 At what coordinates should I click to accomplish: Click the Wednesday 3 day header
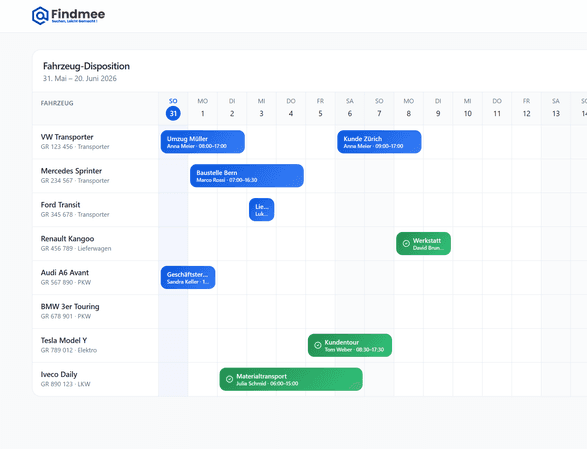point(261,108)
